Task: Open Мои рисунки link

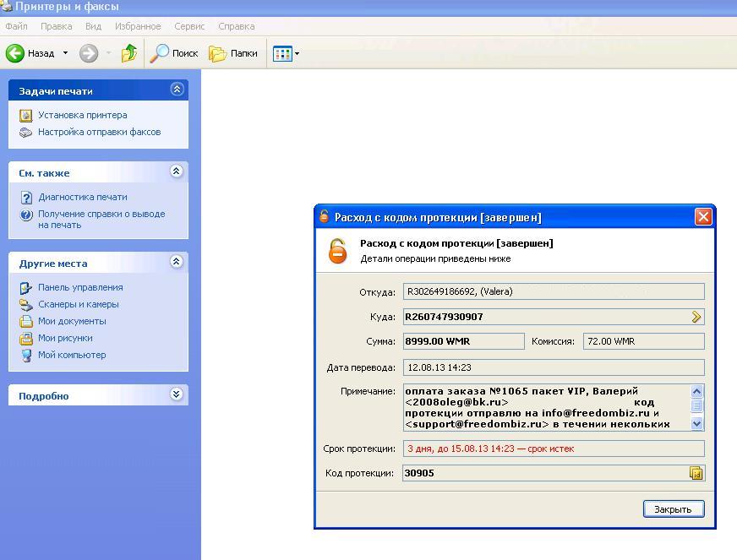Action: coord(65,338)
